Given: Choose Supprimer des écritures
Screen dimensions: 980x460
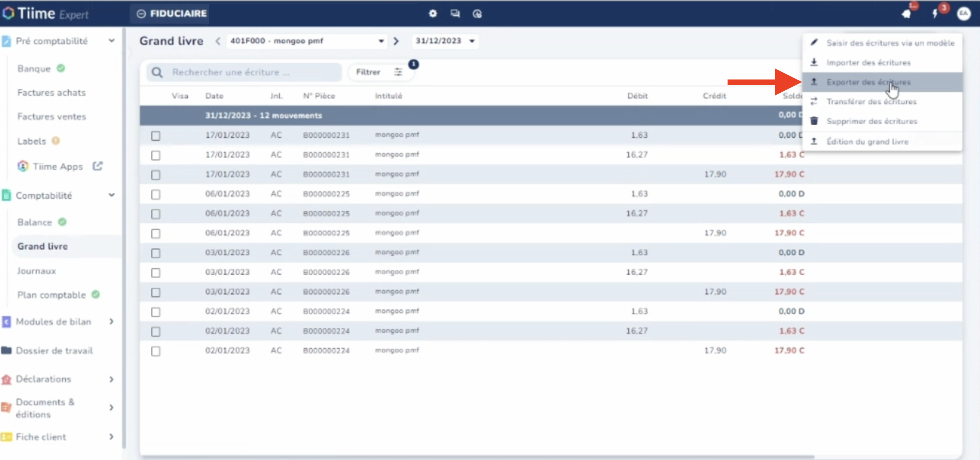Looking at the screenshot, I should point(883,121).
